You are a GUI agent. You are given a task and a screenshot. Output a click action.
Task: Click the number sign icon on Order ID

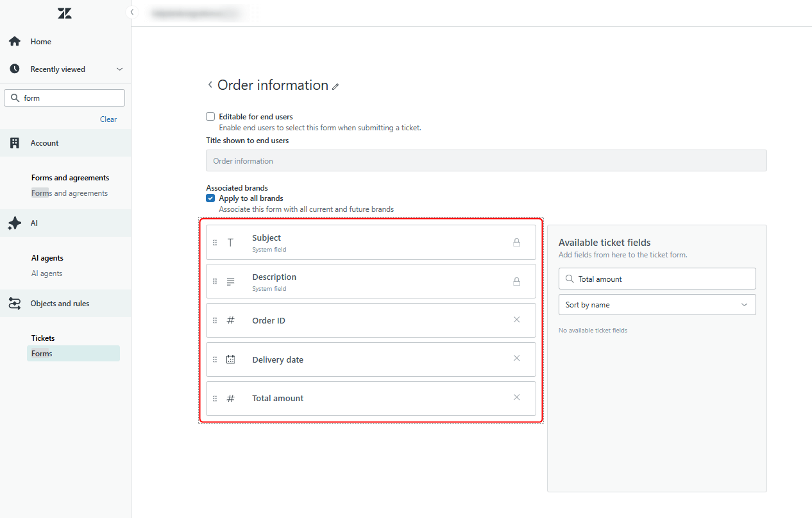pyautogui.click(x=230, y=320)
